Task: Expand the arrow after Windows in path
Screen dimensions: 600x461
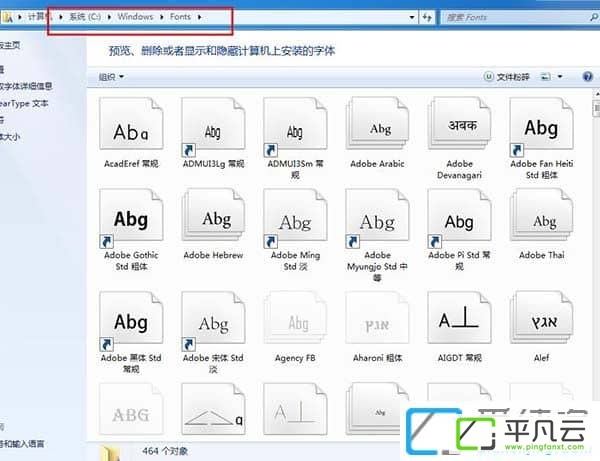Action: tap(161, 17)
